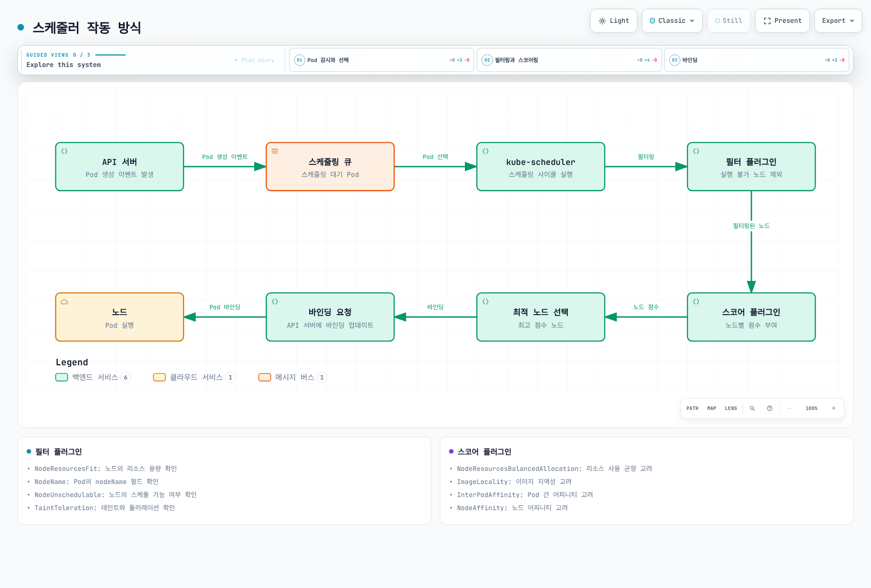Viewport: 871px width, 588px height.
Task: Click code icon on 바인딩 요청 node
Action: 275,302
